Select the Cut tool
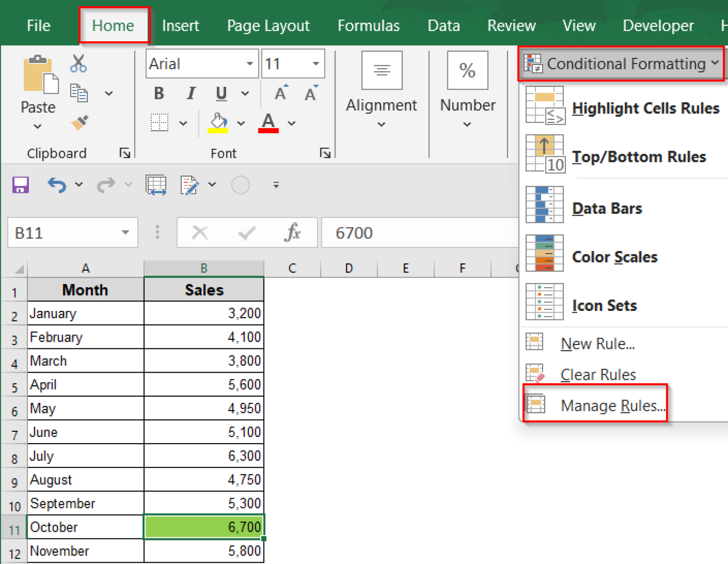The image size is (728, 564). click(79, 64)
